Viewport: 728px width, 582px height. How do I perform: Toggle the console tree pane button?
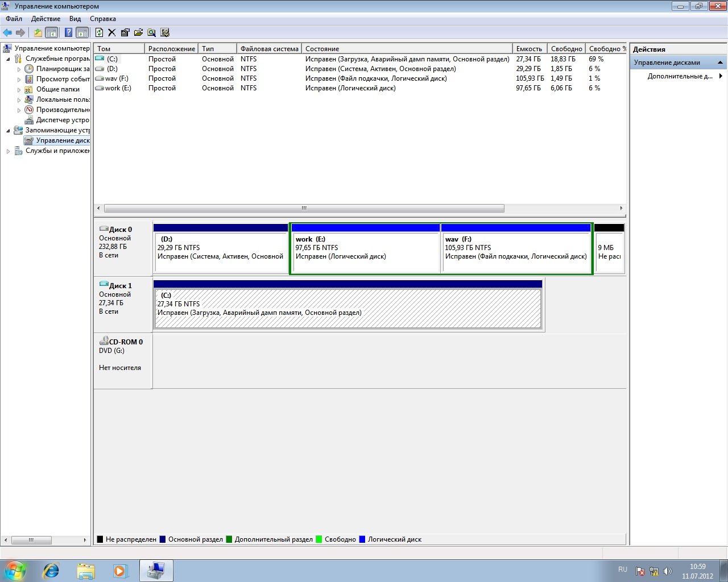(52, 32)
